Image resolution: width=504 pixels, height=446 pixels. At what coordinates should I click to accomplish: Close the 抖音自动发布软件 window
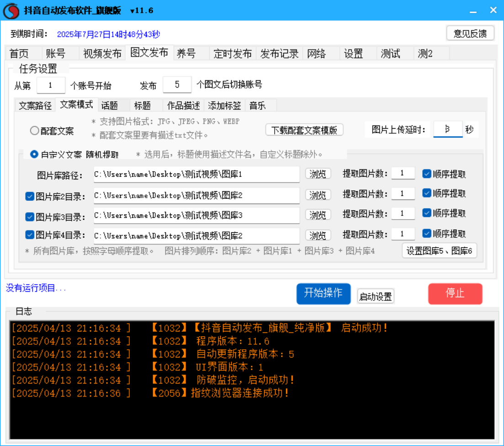[x=493, y=10]
